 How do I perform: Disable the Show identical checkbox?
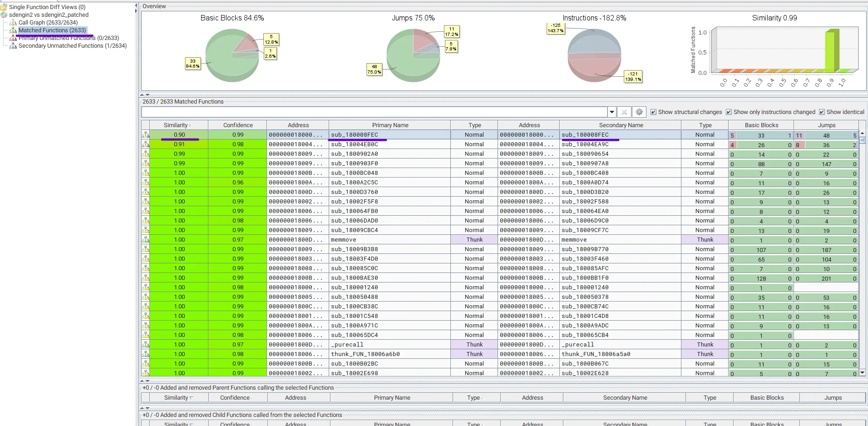point(822,112)
